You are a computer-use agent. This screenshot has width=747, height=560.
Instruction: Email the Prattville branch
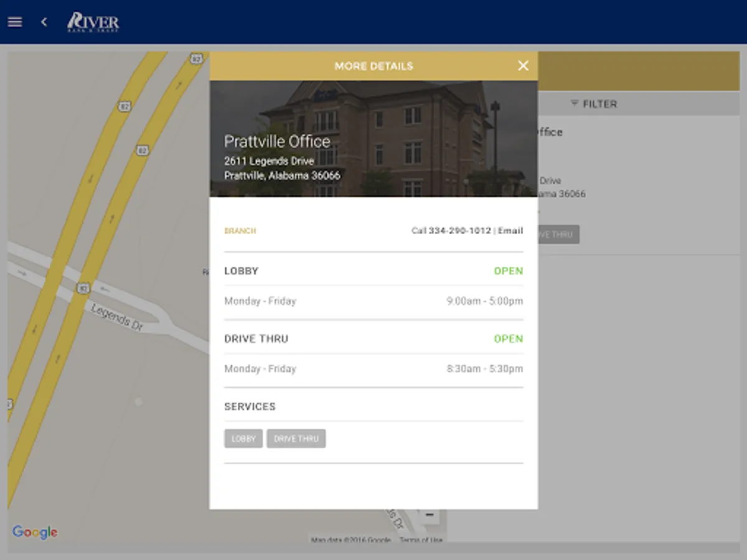point(510,231)
